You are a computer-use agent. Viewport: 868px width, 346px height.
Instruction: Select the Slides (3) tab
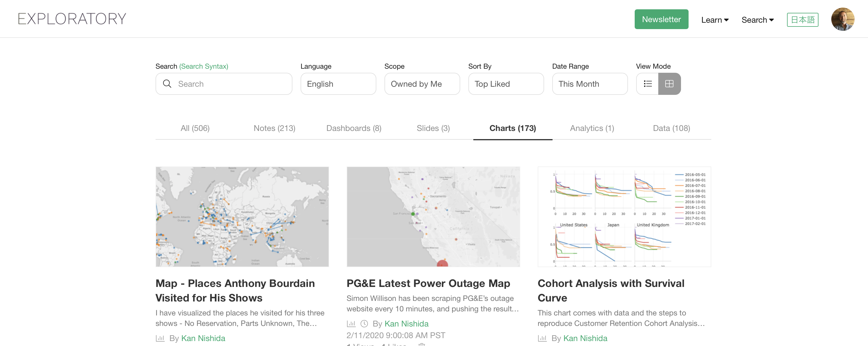(433, 128)
